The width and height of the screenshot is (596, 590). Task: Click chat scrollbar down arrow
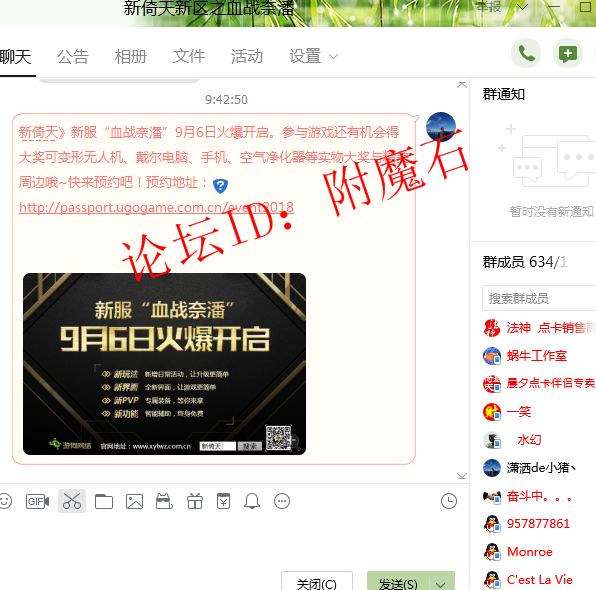pyautogui.click(x=462, y=476)
